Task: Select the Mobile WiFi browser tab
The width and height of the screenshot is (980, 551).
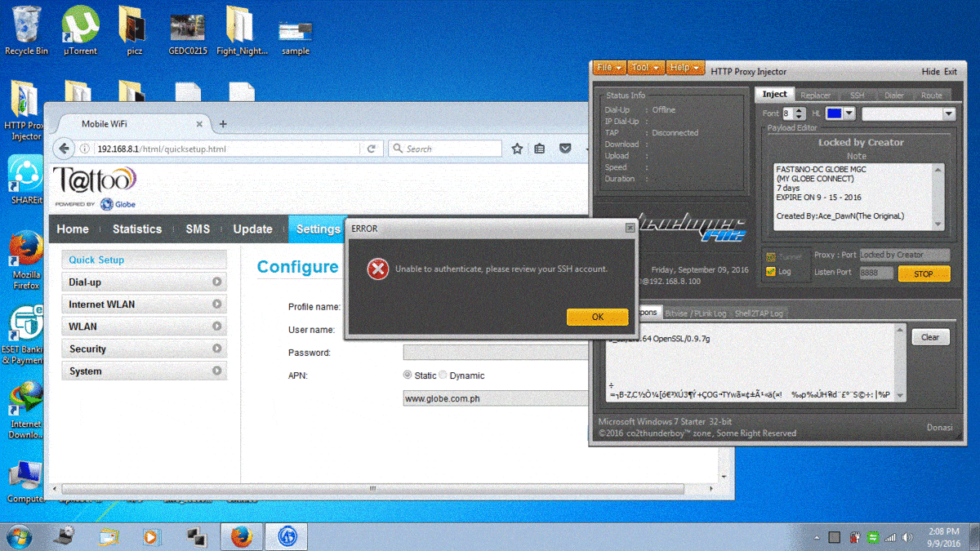Action: click(x=131, y=124)
